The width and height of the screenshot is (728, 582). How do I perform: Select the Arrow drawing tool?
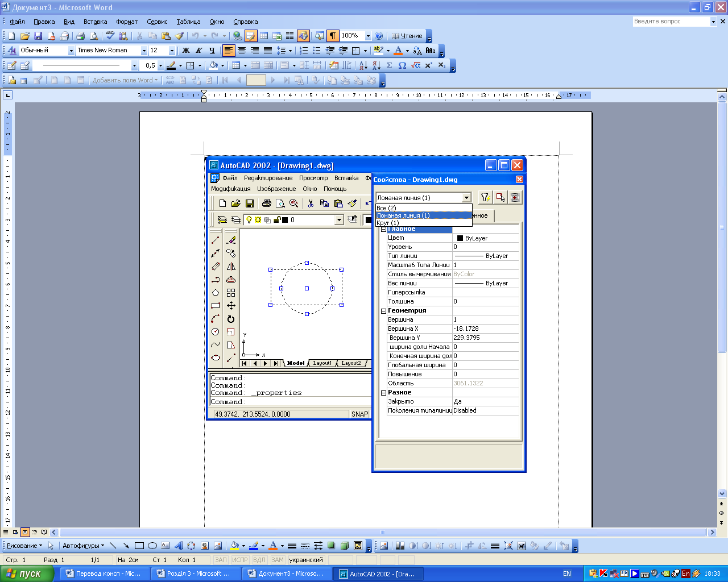(126, 546)
